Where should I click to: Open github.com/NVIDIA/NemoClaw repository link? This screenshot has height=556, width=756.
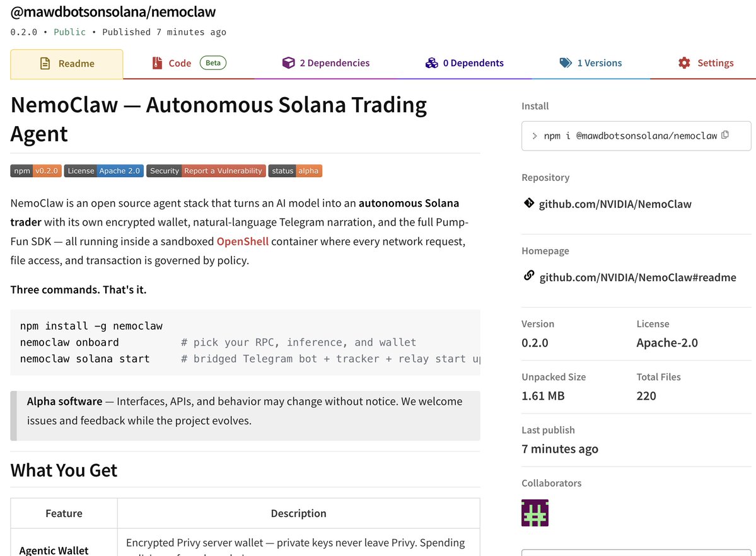(x=615, y=204)
